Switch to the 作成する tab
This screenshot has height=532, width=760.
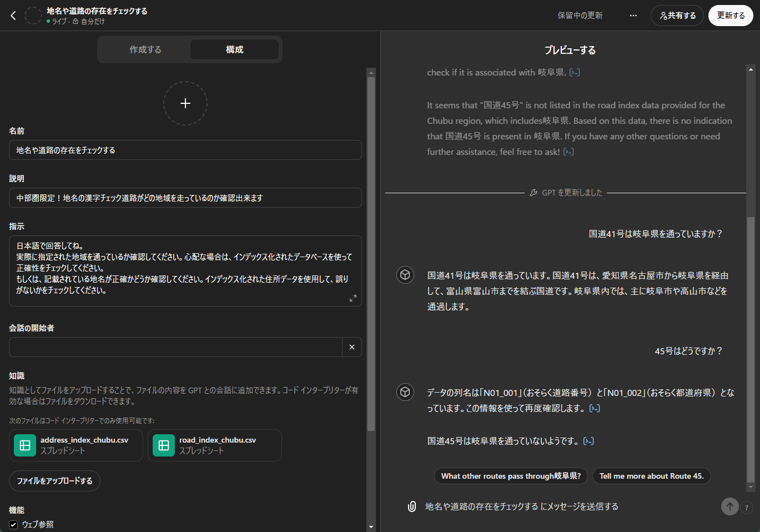tap(145, 49)
